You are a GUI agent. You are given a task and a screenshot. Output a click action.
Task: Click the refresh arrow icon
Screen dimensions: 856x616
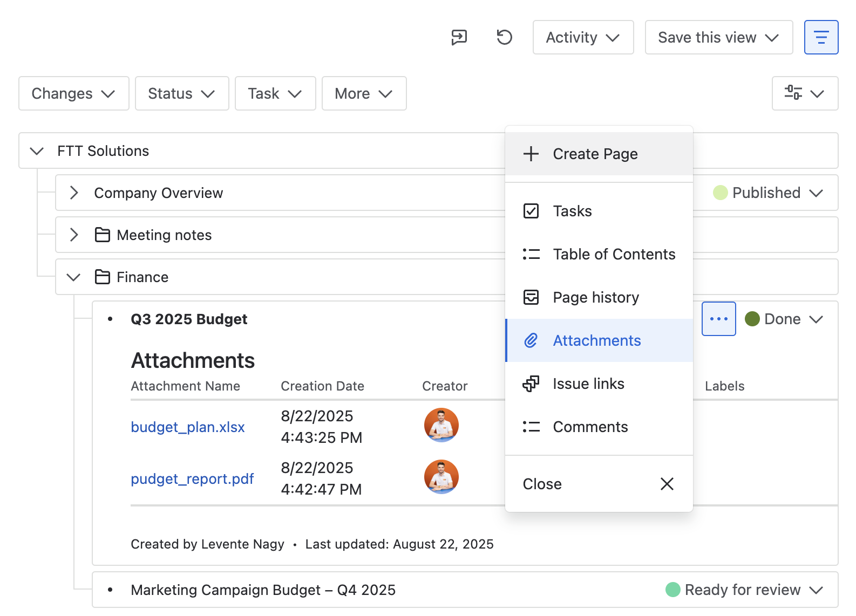[504, 37]
